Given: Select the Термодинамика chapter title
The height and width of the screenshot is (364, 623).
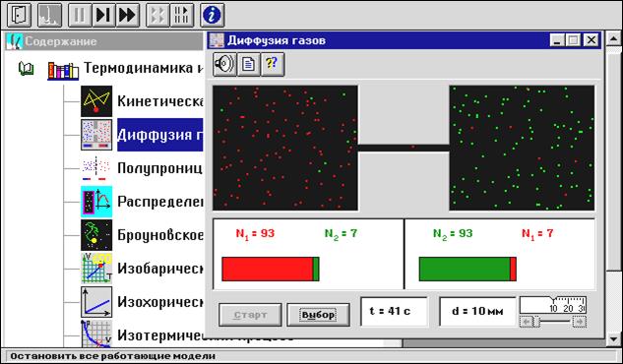Looking at the screenshot, I should (143, 68).
